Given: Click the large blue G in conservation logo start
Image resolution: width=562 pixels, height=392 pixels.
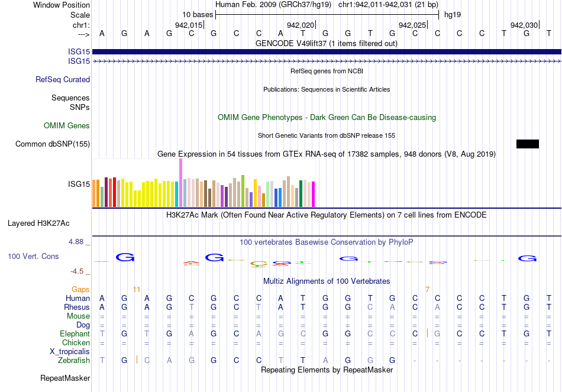Looking at the screenshot, I should 125,257.
